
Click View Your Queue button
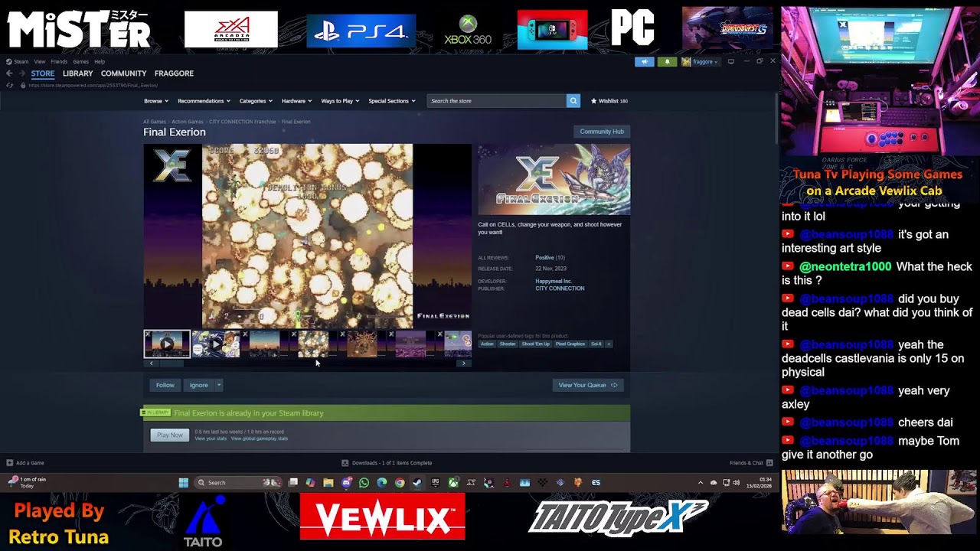tap(588, 385)
